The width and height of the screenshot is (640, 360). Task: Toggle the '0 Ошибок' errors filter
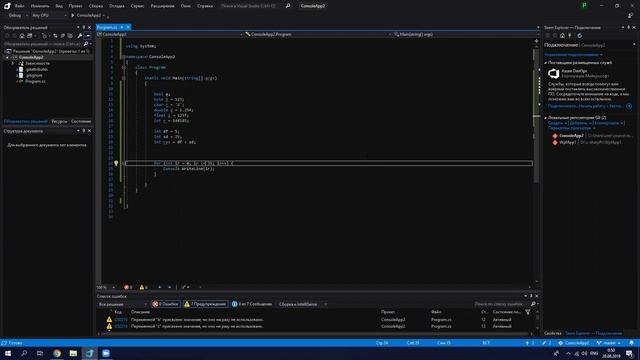[x=166, y=304]
